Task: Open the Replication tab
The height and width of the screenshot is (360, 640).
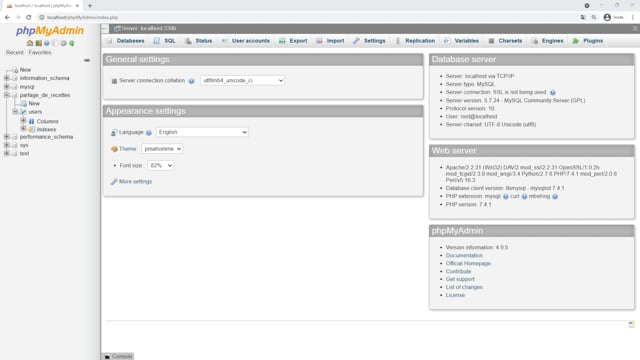Action: (x=415, y=41)
